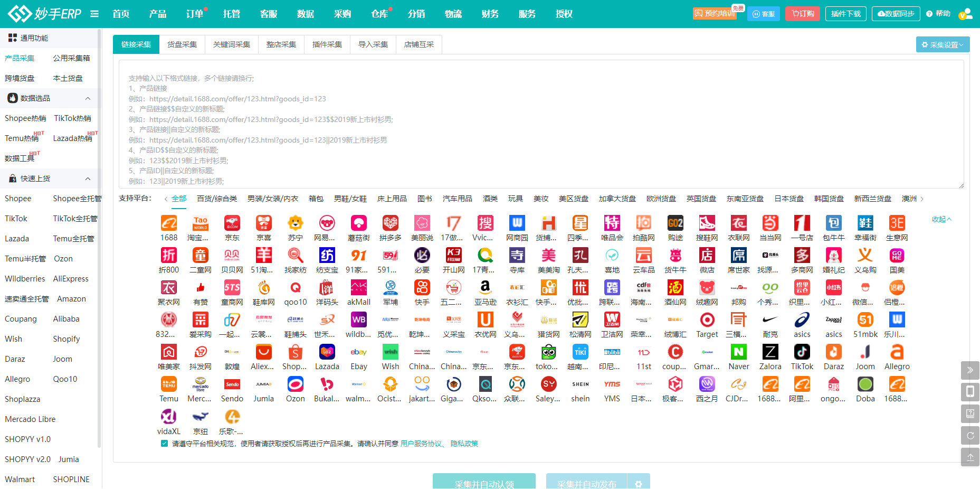
Task: Open Mercado Libre in the sidebar
Action: [x=30, y=419]
